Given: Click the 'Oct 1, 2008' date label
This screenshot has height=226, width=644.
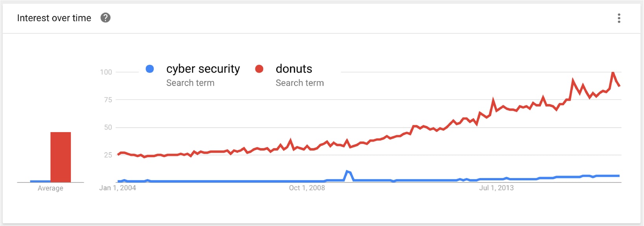Looking at the screenshot, I should (307, 188).
